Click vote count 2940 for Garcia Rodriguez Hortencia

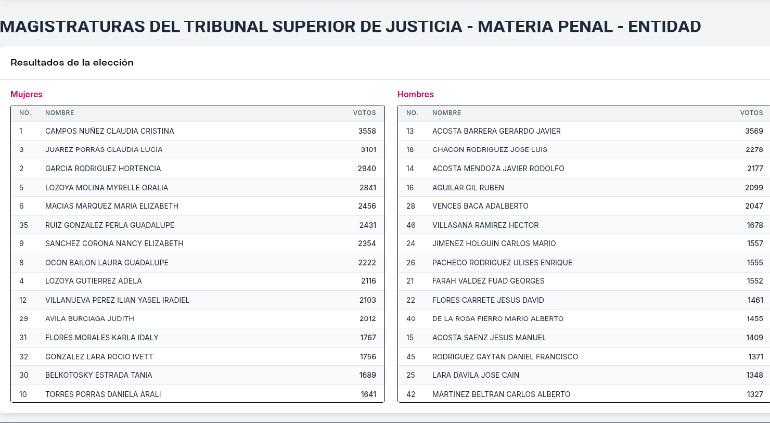coord(367,168)
